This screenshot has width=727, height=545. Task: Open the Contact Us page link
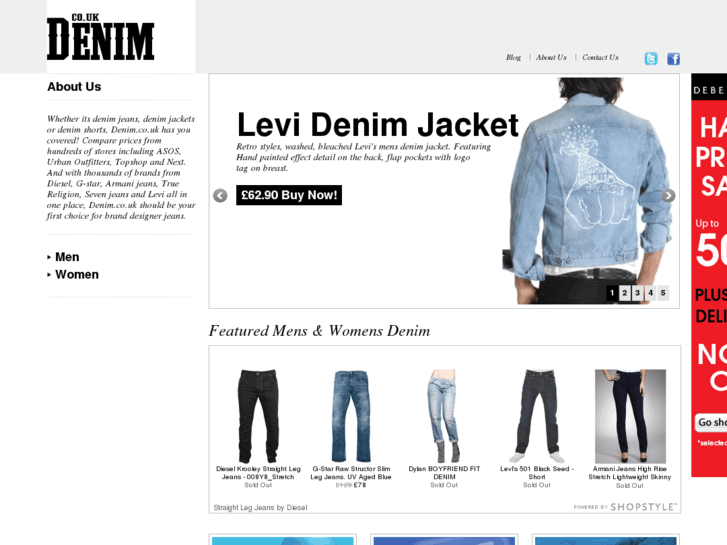click(600, 58)
